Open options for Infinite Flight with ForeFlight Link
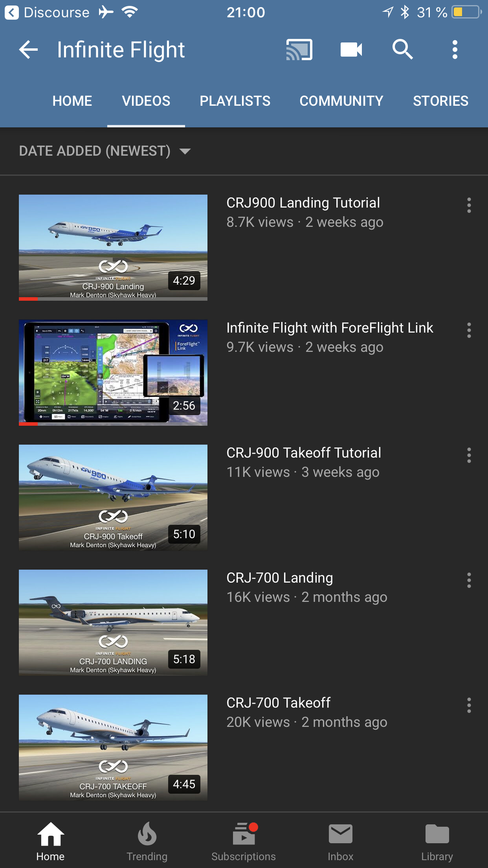This screenshot has height=868, width=488. point(469,330)
